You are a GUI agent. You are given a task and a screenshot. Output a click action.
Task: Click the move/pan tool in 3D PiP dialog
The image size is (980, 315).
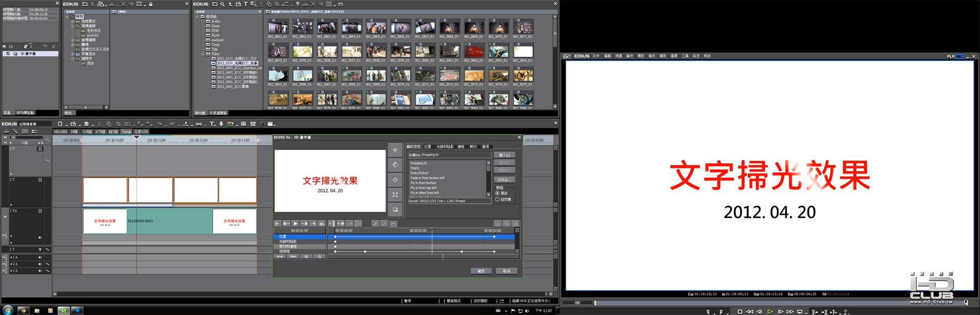(395, 150)
